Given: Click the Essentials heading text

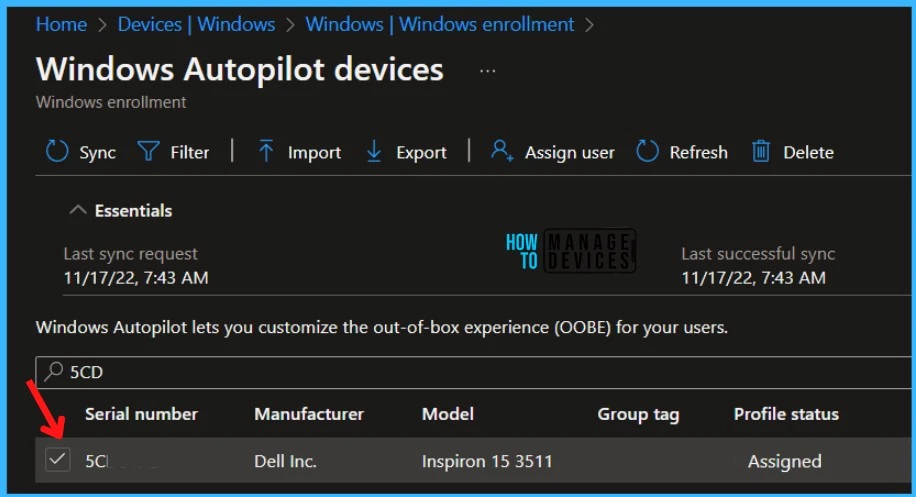Looking at the screenshot, I should 133,210.
